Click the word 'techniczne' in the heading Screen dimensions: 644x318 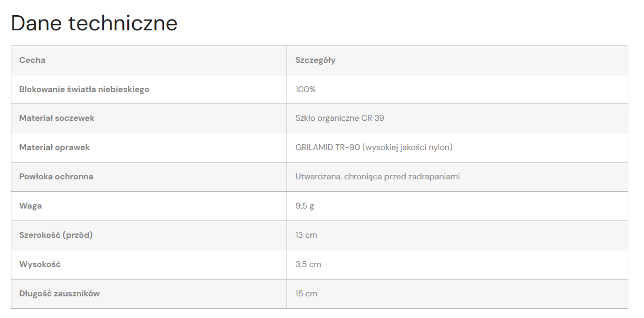(123, 23)
